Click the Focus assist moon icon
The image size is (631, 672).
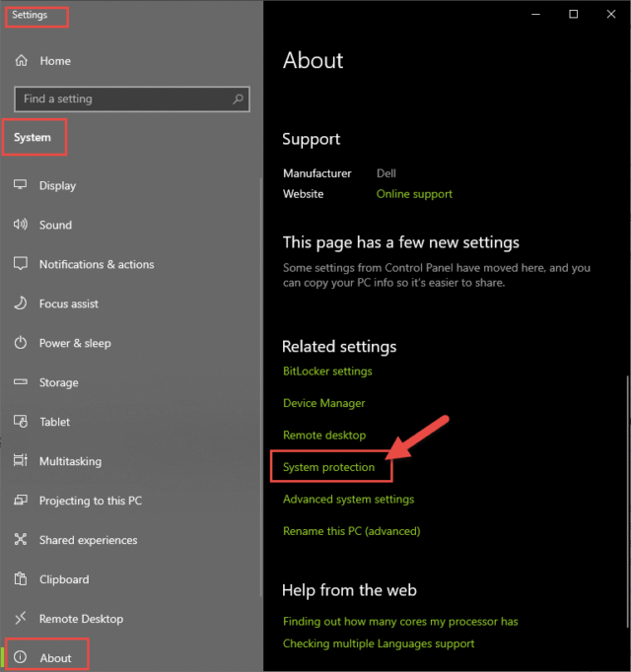click(x=20, y=303)
